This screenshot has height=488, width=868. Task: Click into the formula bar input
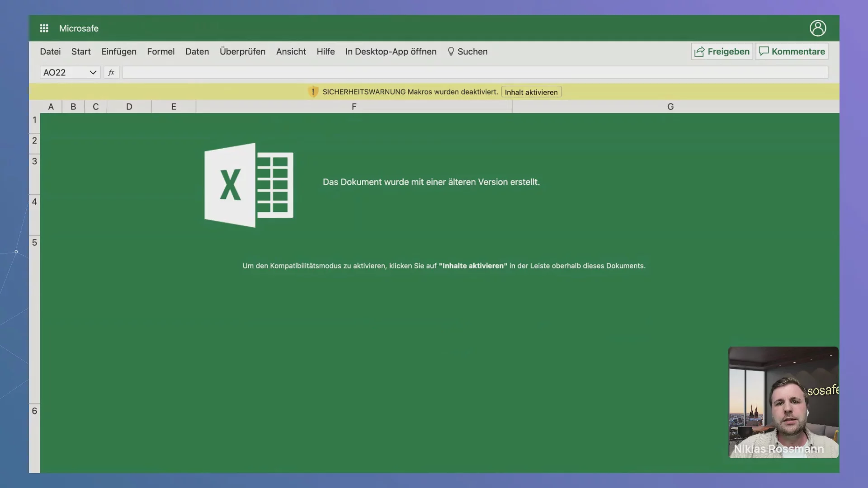(475, 72)
